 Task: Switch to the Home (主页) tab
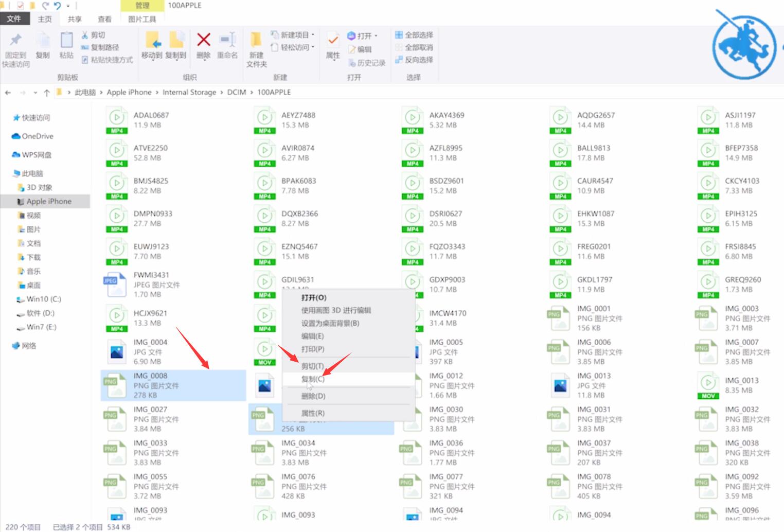pyautogui.click(x=45, y=19)
